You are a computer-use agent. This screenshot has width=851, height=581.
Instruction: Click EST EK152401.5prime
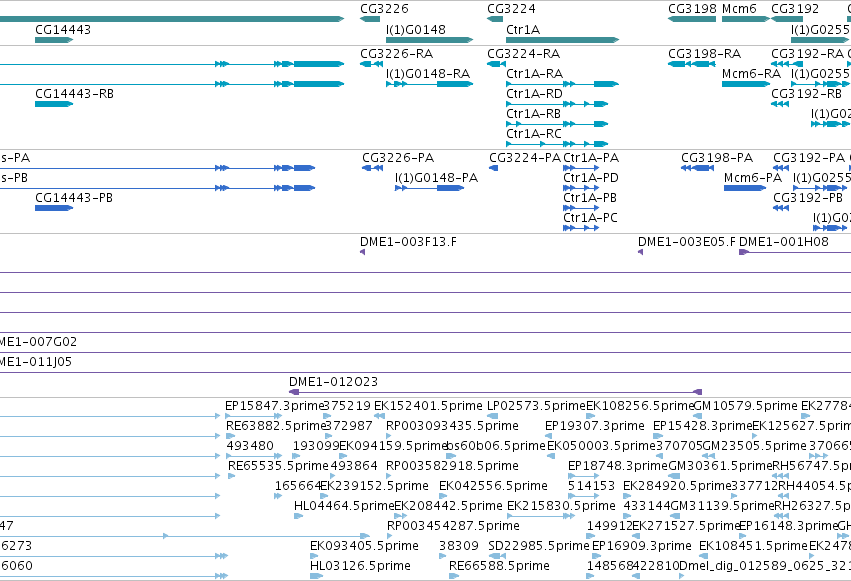pos(379,416)
